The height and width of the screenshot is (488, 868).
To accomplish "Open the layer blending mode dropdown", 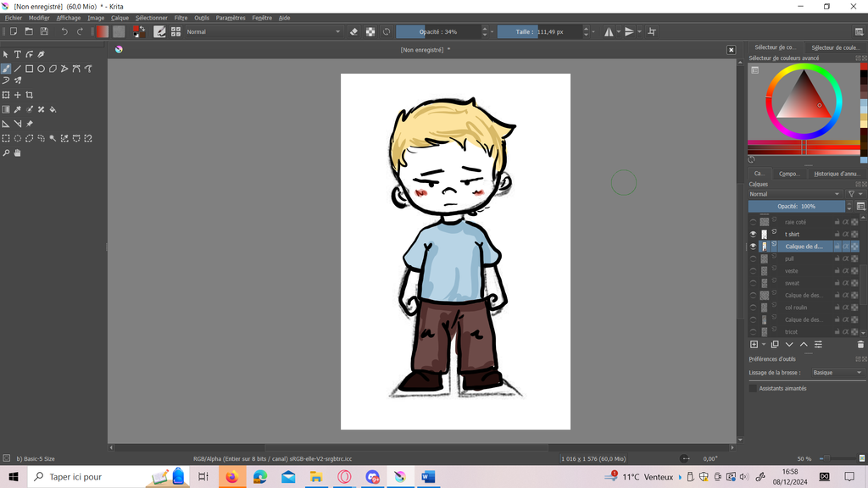I will [795, 194].
